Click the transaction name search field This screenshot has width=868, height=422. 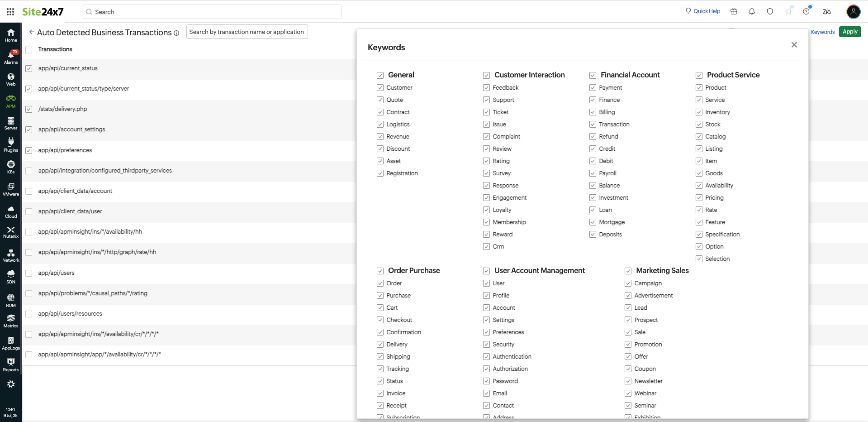click(247, 32)
